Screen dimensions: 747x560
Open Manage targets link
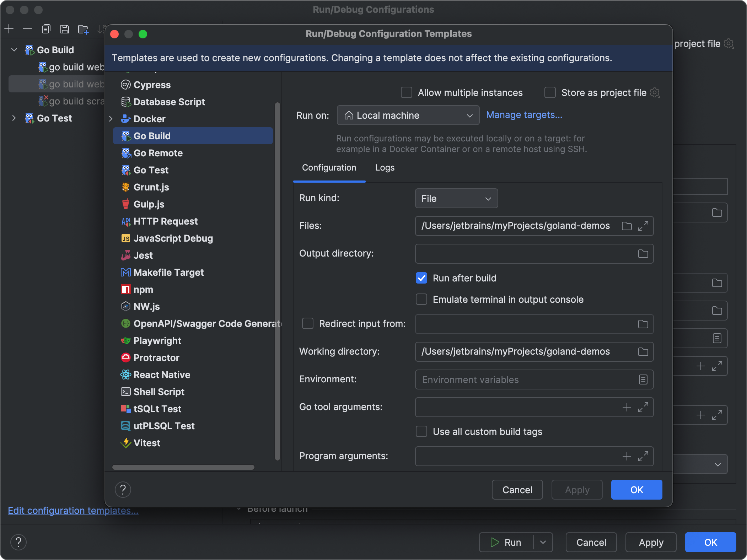(x=524, y=115)
